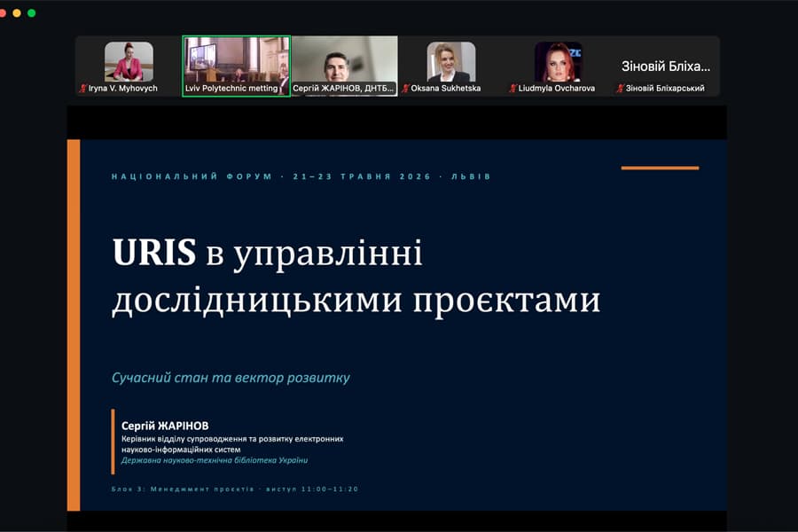Click muted mic icon beside Liudmyla Ovcharova
Screen dimensions: 798x532
[x=513, y=89]
